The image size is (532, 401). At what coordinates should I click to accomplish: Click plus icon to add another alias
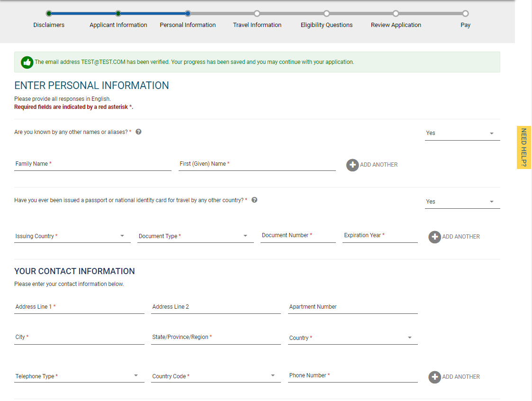(x=352, y=165)
